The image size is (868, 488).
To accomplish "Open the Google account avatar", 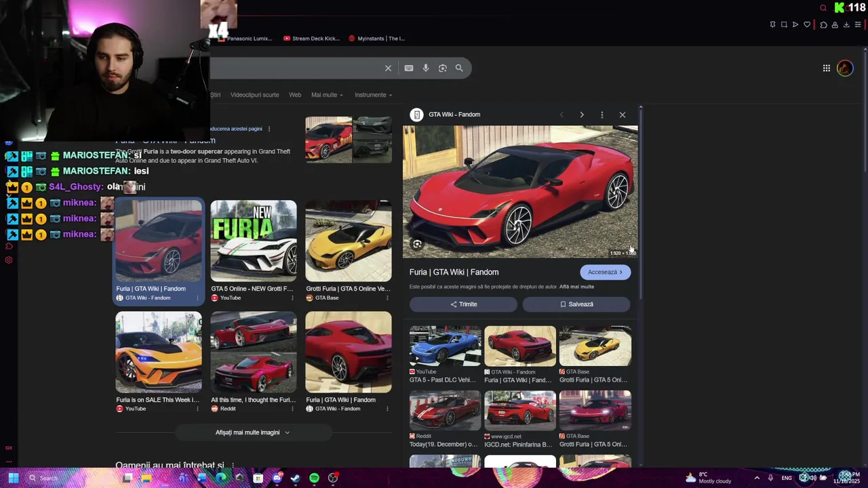I will (845, 68).
